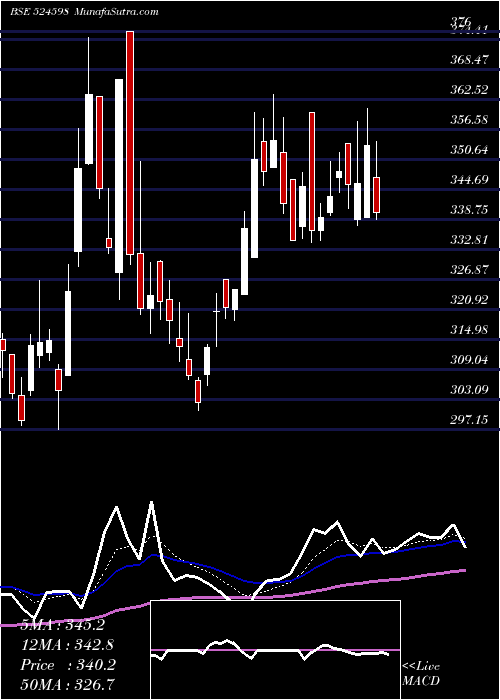Screen dimensions: 500x700
Task: Click the 303.09 price axis label
Action: point(468,390)
